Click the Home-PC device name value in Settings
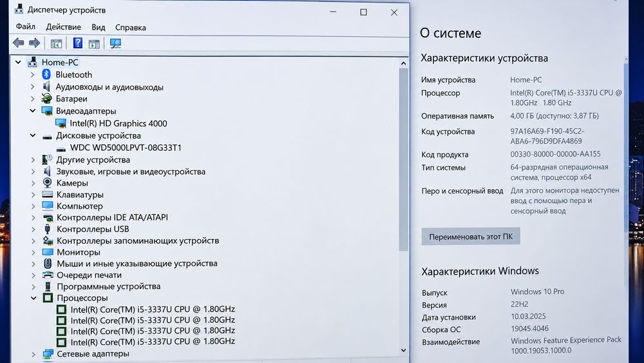This screenshot has width=644, height=363. pos(526,80)
